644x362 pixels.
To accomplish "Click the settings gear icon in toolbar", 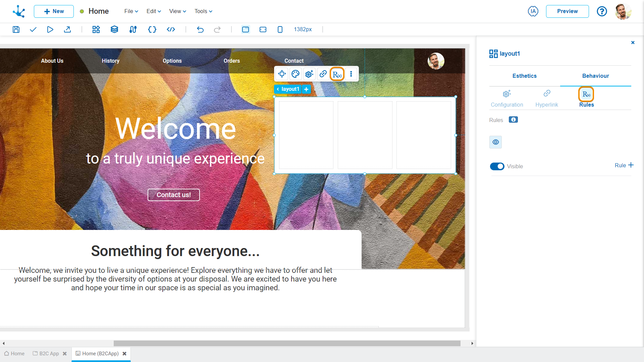I will coord(309,74).
